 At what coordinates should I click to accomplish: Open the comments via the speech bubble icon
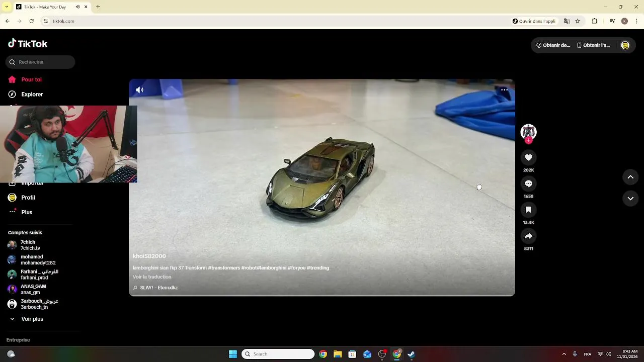tap(528, 184)
